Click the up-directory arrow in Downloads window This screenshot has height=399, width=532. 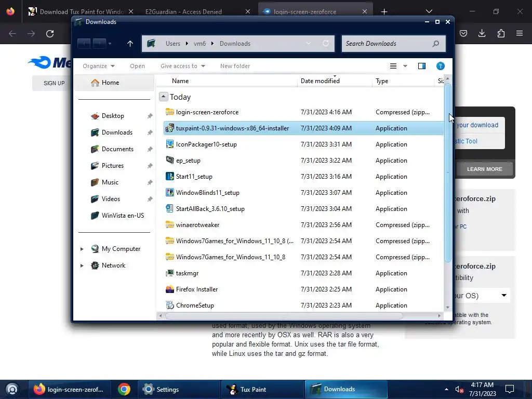click(x=130, y=44)
